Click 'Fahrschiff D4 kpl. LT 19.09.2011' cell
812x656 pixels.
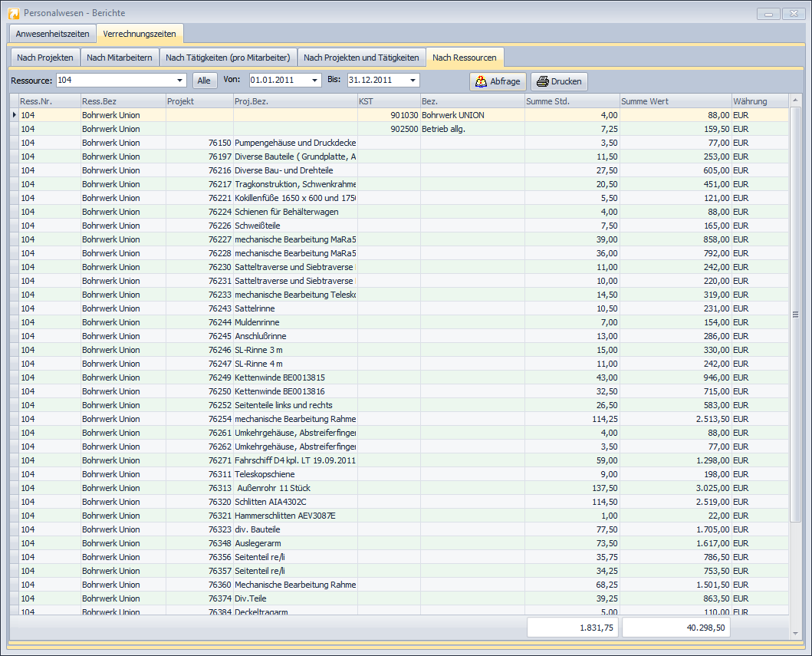(295, 460)
